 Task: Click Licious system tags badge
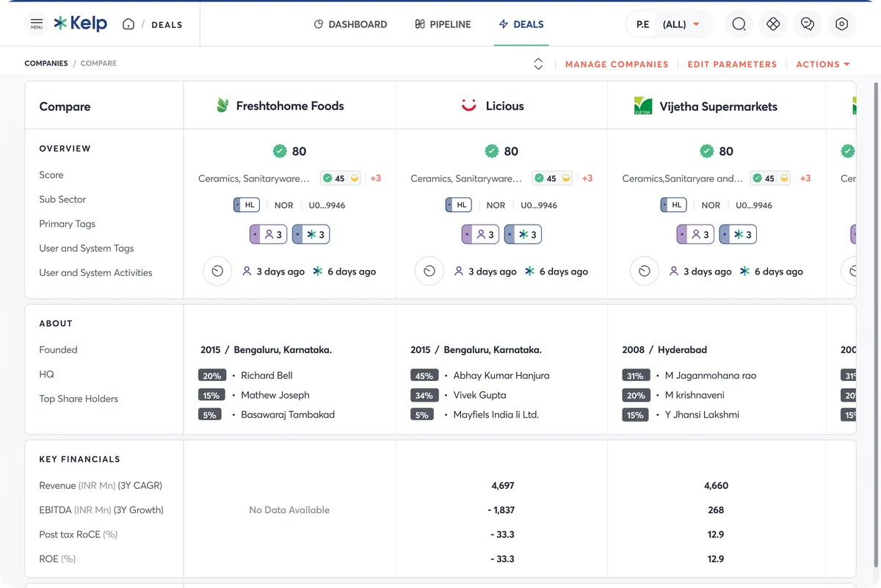pyautogui.click(x=523, y=234)
